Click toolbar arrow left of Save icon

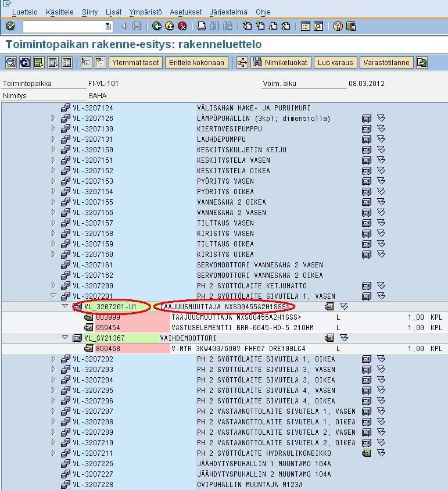click(124, 26)
